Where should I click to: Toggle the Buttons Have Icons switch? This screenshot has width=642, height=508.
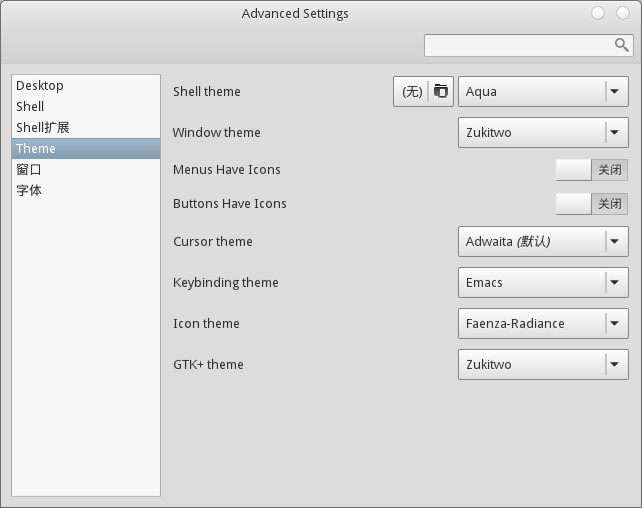[x=592, y=203]
